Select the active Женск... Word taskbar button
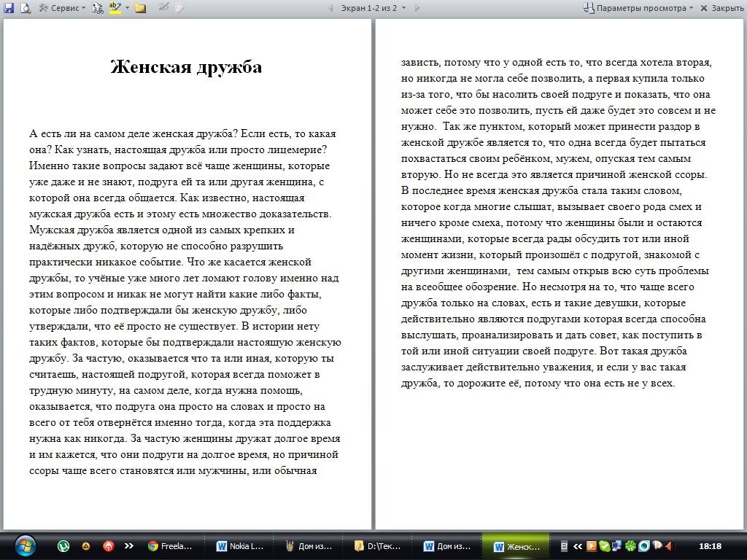 coord(516,546)
